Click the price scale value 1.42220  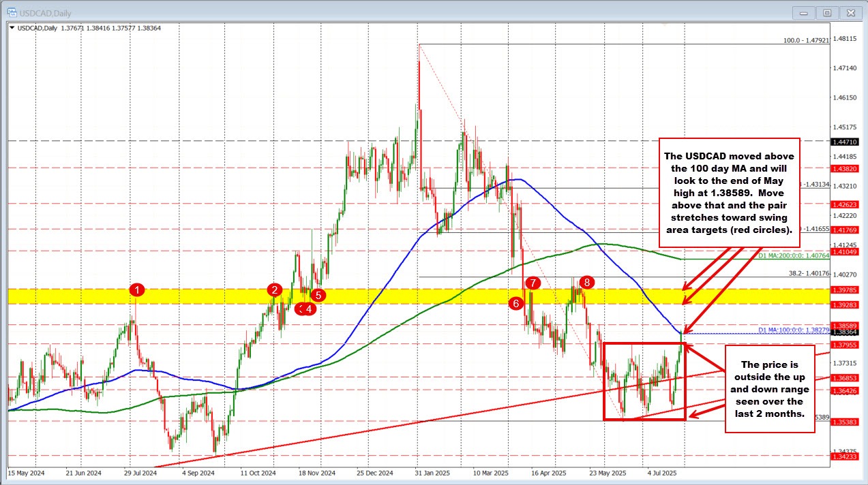[x=846, y=215]
